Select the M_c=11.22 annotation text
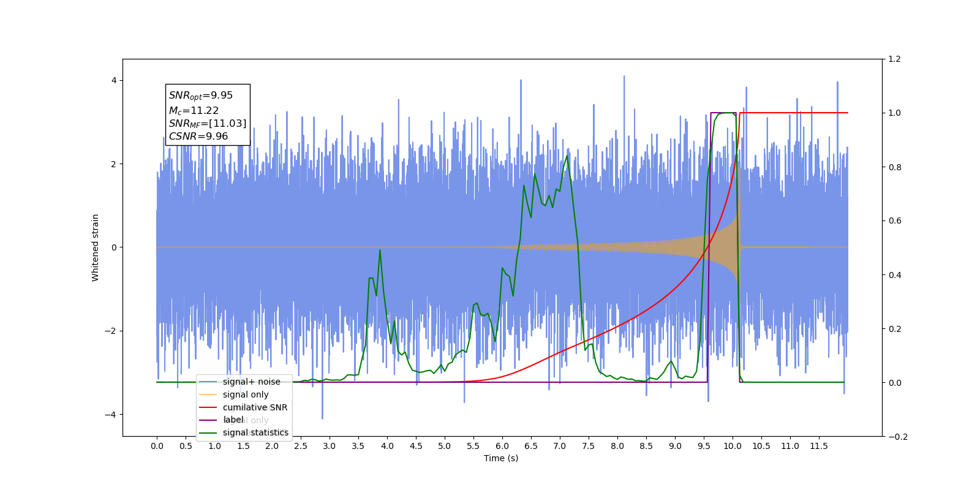This screenshot has height=490, width=980. click(194, 111)
